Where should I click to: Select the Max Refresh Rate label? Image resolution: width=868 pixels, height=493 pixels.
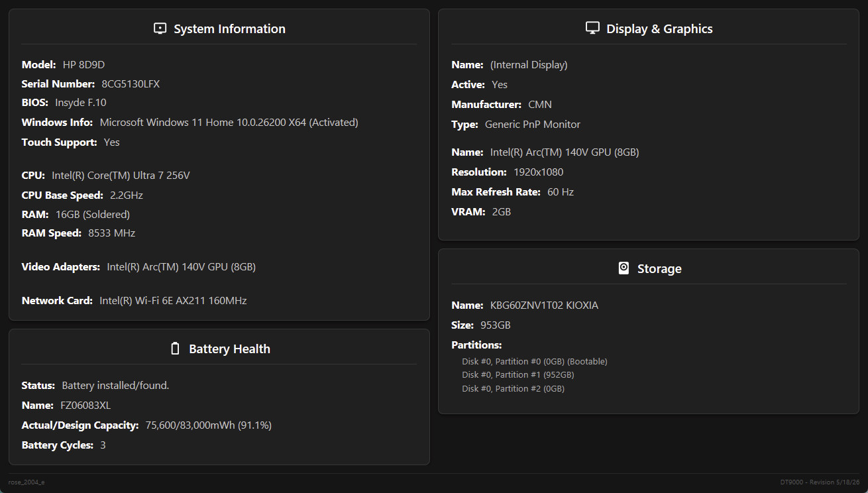pyautogui.click(x=496, y=192)
